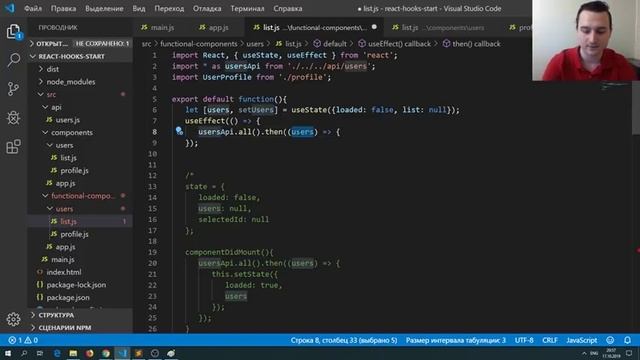Open the Manage gear icon
The image size is (640, 360).
coord(13,319)
